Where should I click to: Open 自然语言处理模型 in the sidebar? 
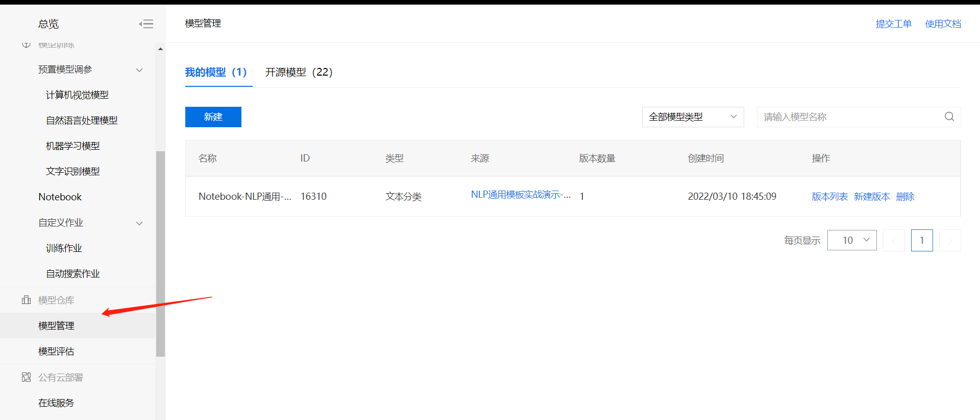click(x=82, y=121)
